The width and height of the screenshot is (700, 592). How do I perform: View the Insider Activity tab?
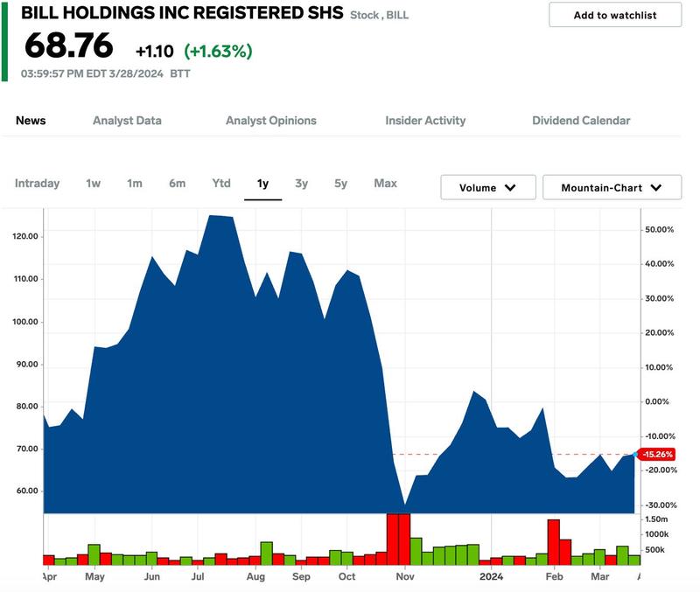pyautogui.click(x=425, y=121)
